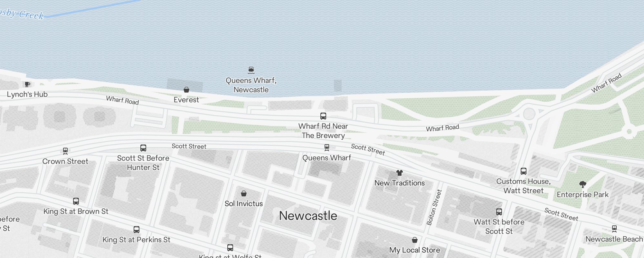Select the King st at Wolfe St bus icon

230,247
